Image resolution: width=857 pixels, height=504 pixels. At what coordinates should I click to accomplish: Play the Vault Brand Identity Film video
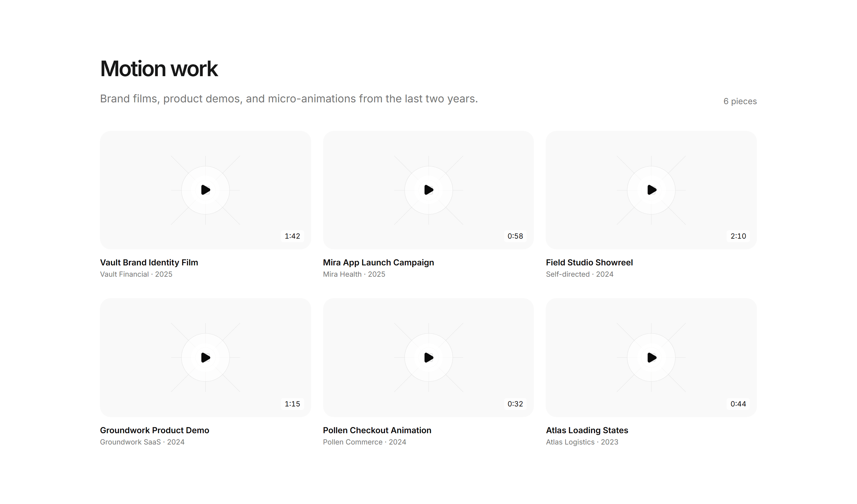click(x=205, y=190)
